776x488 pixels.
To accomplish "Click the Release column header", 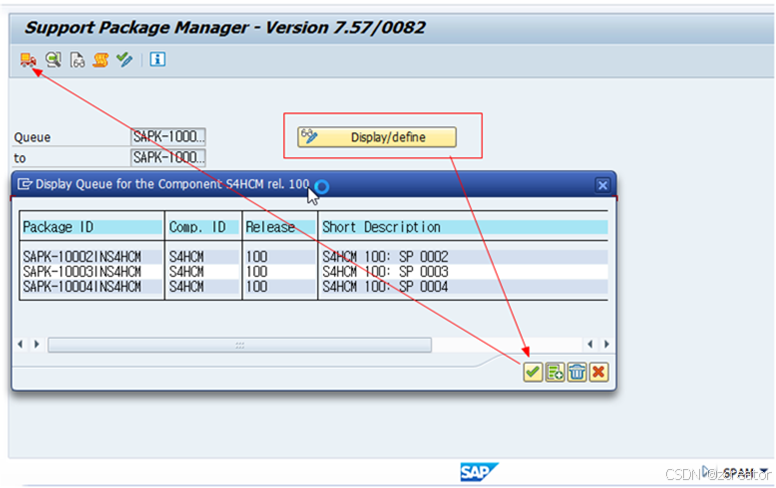I will 280,227.
